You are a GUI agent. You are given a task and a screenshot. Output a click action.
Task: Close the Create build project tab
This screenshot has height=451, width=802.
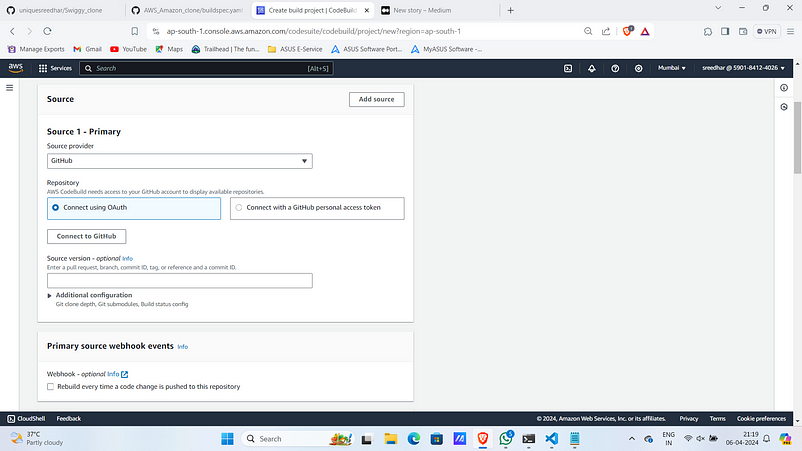click(367, 10)
